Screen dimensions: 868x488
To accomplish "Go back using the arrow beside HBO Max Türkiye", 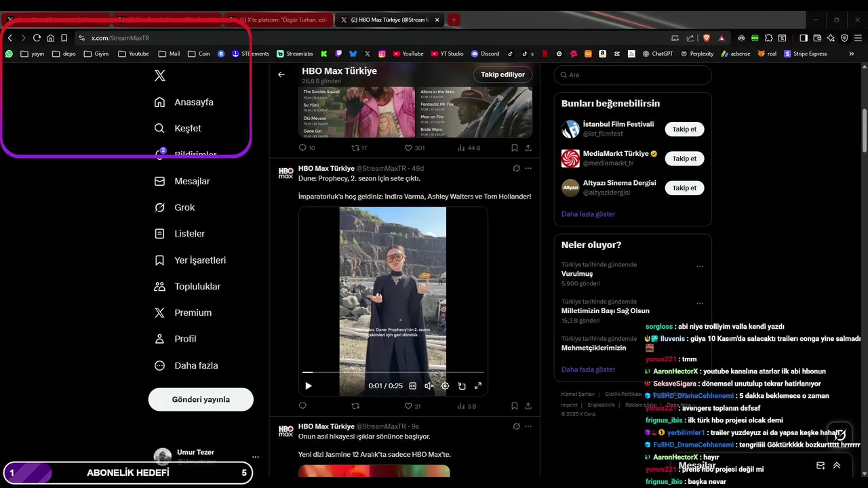I will tap(281, 75).
